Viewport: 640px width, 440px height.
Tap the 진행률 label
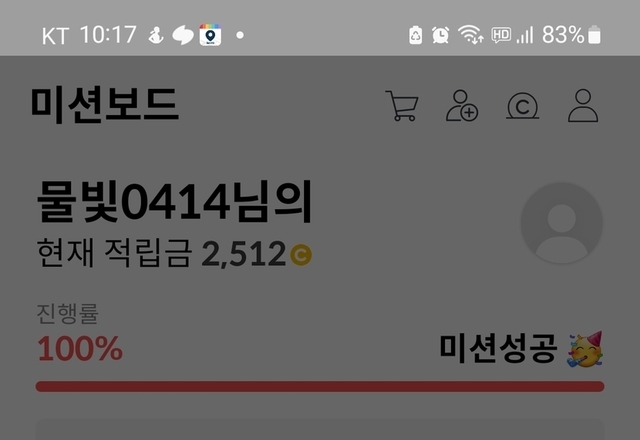(x=68, y=313)
